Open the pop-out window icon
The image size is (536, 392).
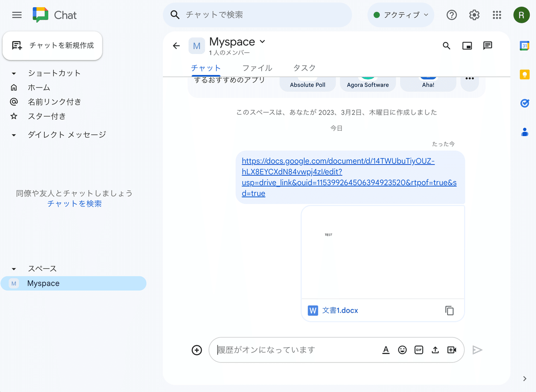(x=467, y=46)
